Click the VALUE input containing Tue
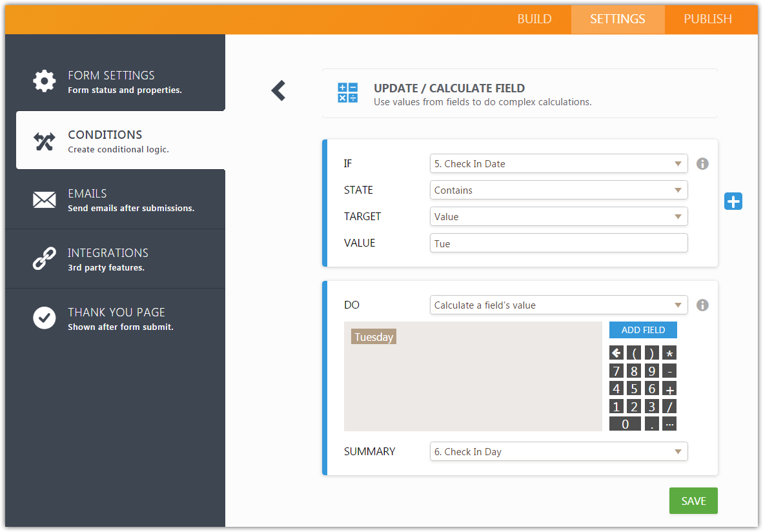The height and width of the screenshot is (532, 763). pyautogui.click(x=558, y=243)
